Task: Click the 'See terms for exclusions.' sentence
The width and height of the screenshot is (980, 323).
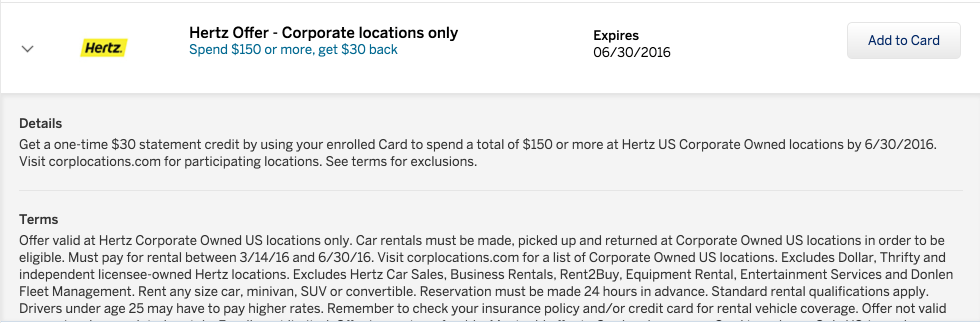Action: (x=401, y=161)
